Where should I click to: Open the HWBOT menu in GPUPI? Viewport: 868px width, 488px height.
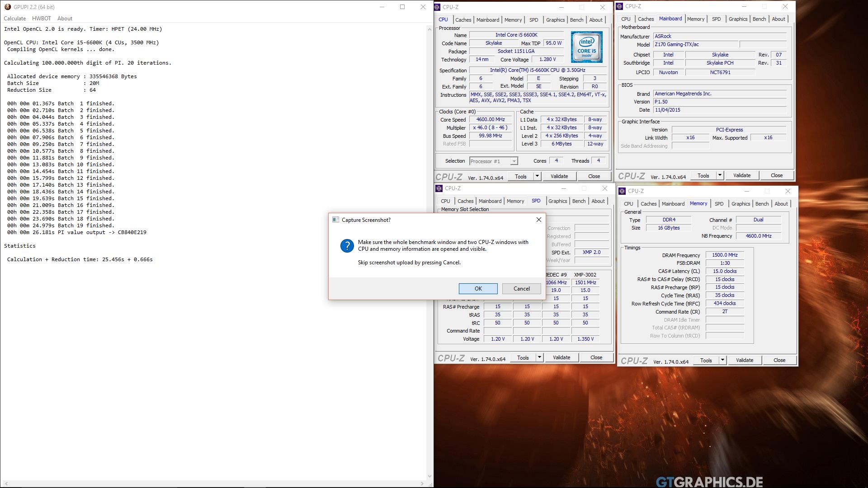42,19
